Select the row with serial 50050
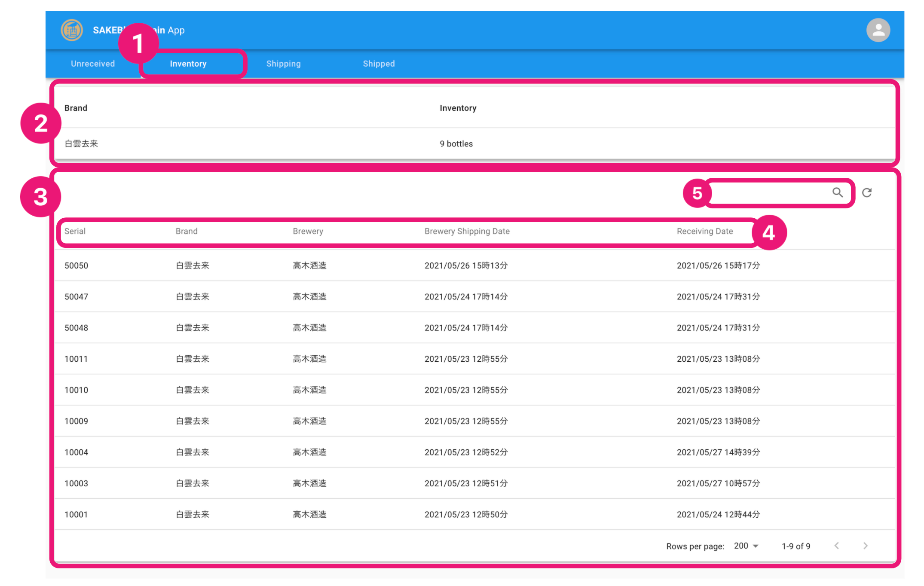Viewport: 924px width, 586px height. coord(76,266)
